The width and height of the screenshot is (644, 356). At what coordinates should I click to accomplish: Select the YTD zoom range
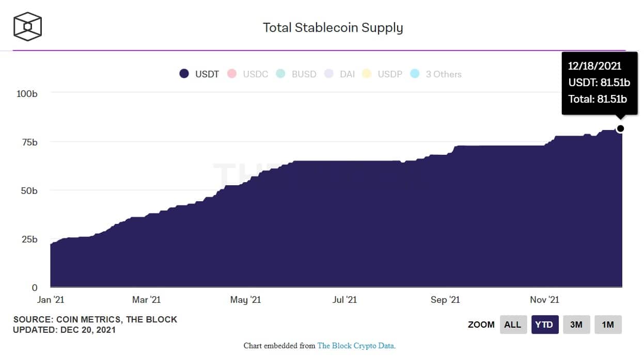(545, 325)
